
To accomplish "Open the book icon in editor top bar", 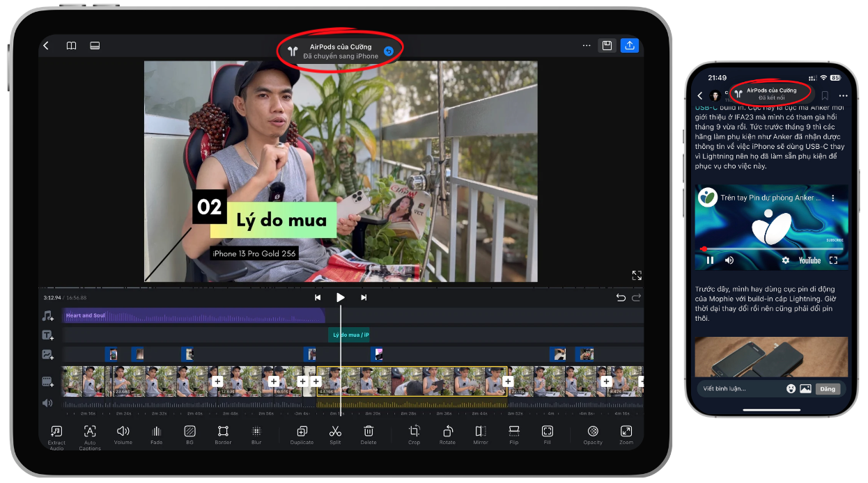I will [71, 46].
